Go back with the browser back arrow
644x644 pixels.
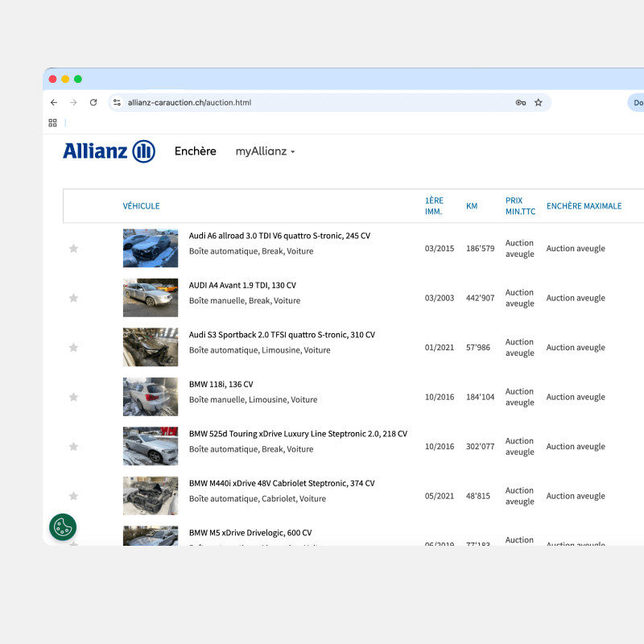(x=54, y=103)
